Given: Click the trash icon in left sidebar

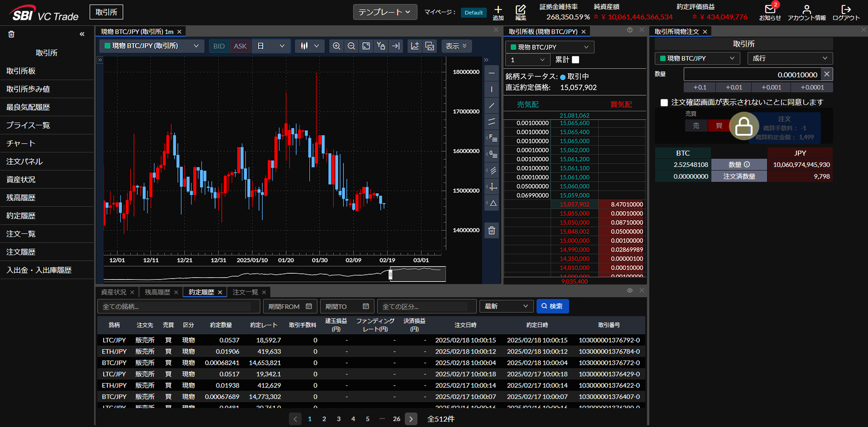Looking at the screenshot, I should click(11, 34).
